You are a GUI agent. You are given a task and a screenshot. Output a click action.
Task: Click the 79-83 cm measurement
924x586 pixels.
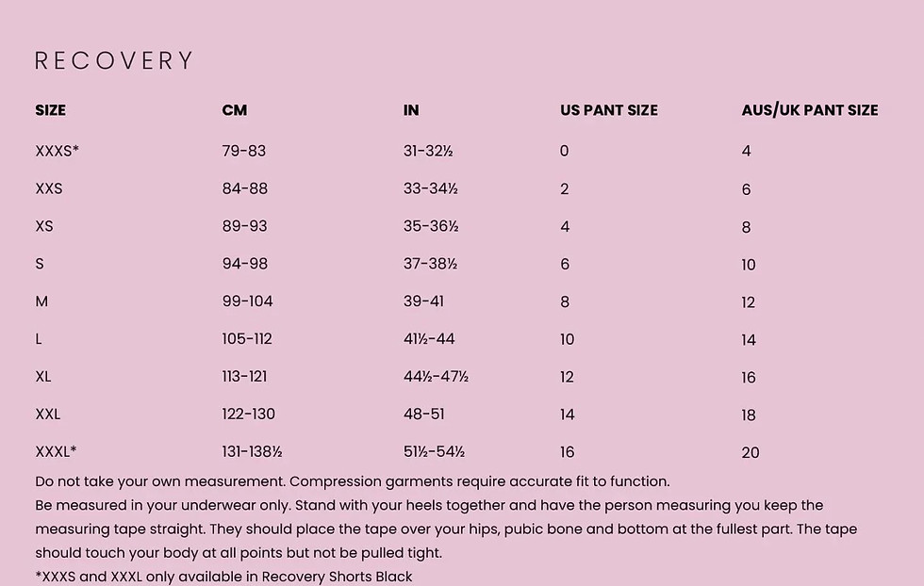[244, 151]
